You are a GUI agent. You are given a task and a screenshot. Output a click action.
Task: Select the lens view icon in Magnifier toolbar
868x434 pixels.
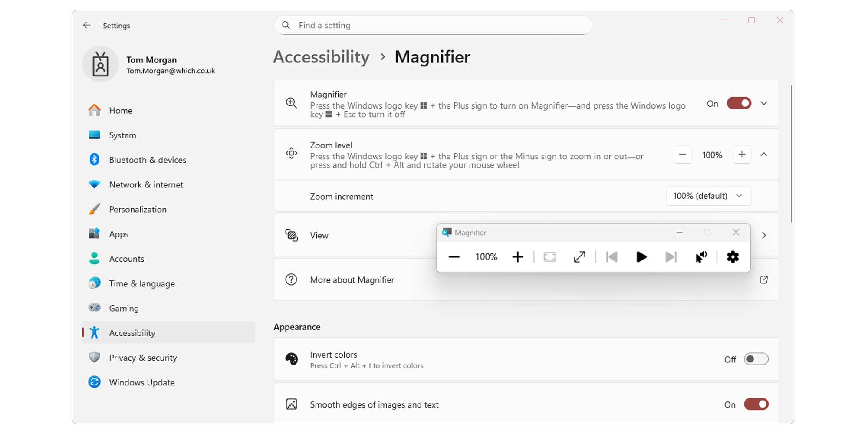(x=549, y=256)
